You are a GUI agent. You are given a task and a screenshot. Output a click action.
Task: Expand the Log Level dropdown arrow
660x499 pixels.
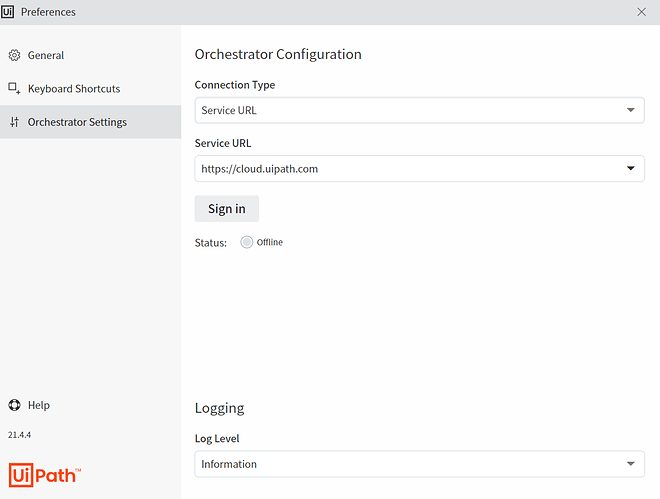(630, 464)
